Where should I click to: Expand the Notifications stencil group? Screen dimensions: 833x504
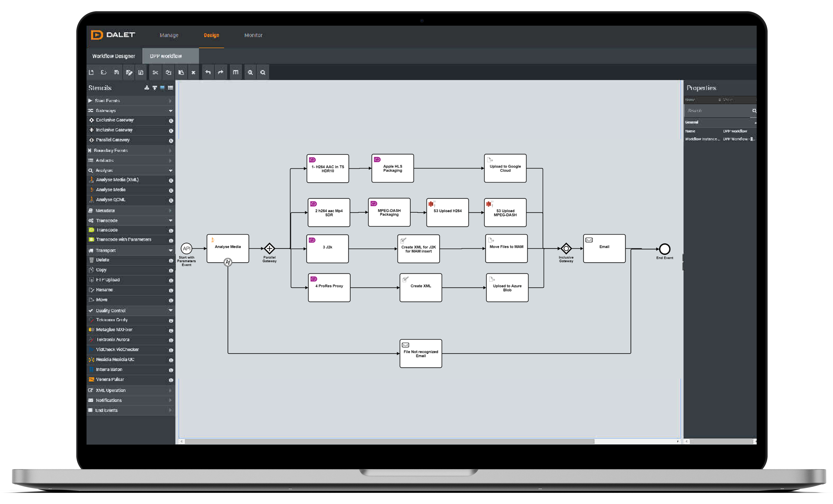(170, 400)
